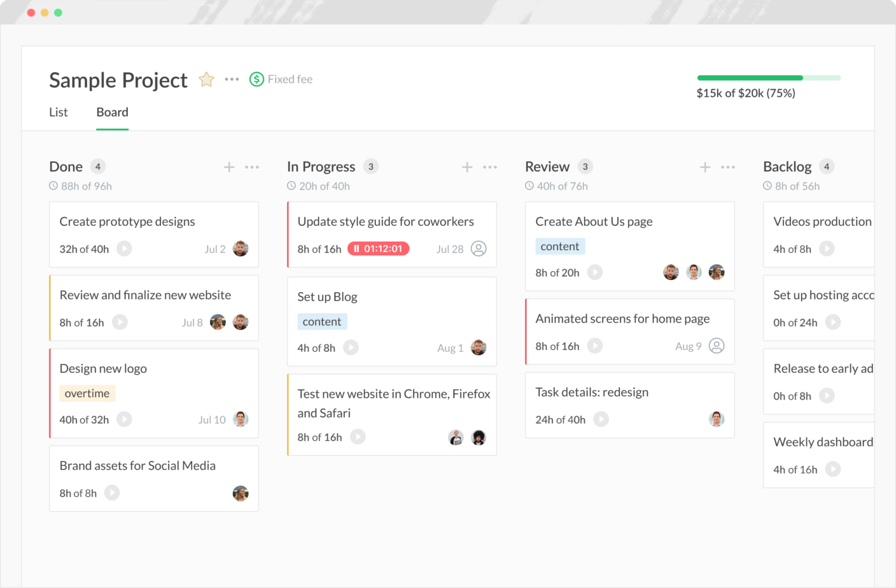Select the Board view tab
This screenshot has width=896, height=588.
point(112,112)
